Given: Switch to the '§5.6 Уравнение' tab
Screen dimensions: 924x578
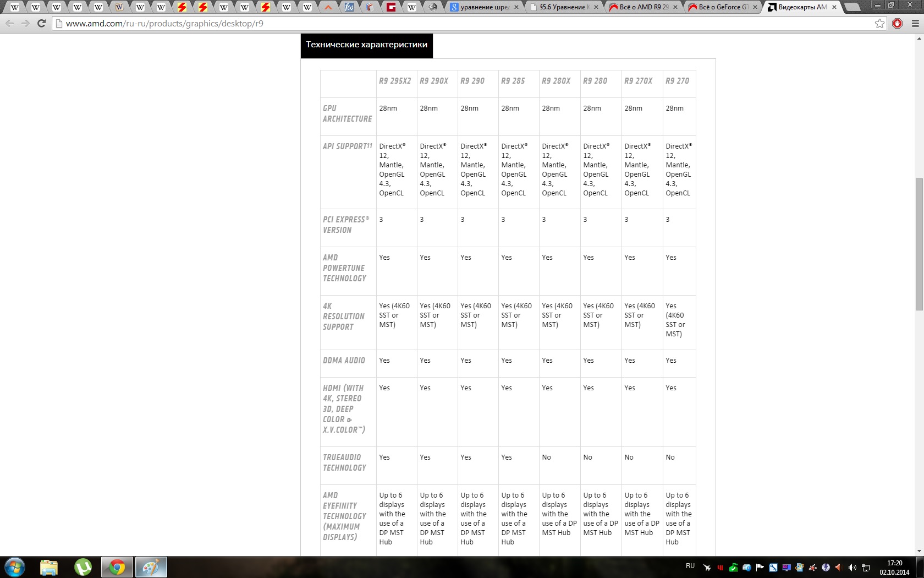Looking at the screenshot, I should pos(563,7).
